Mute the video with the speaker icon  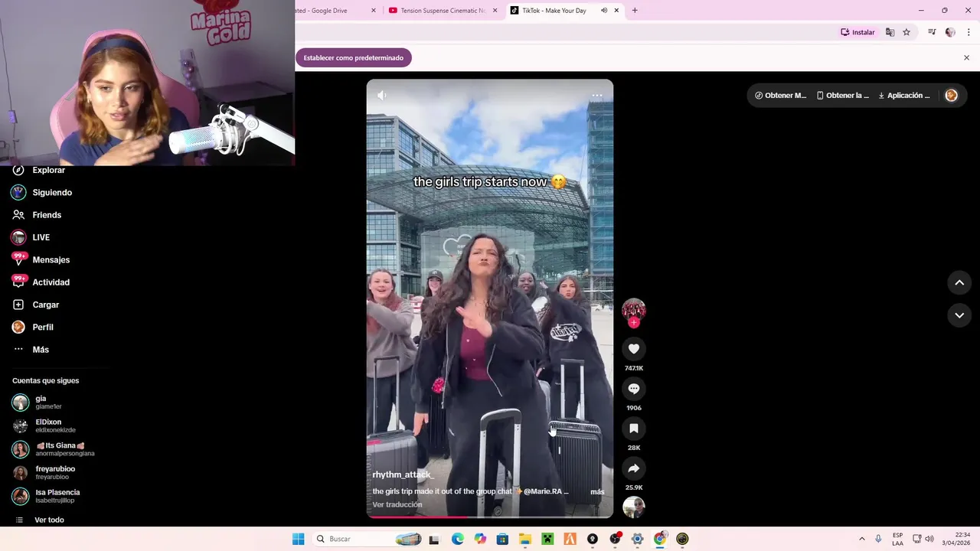point(381,96)
